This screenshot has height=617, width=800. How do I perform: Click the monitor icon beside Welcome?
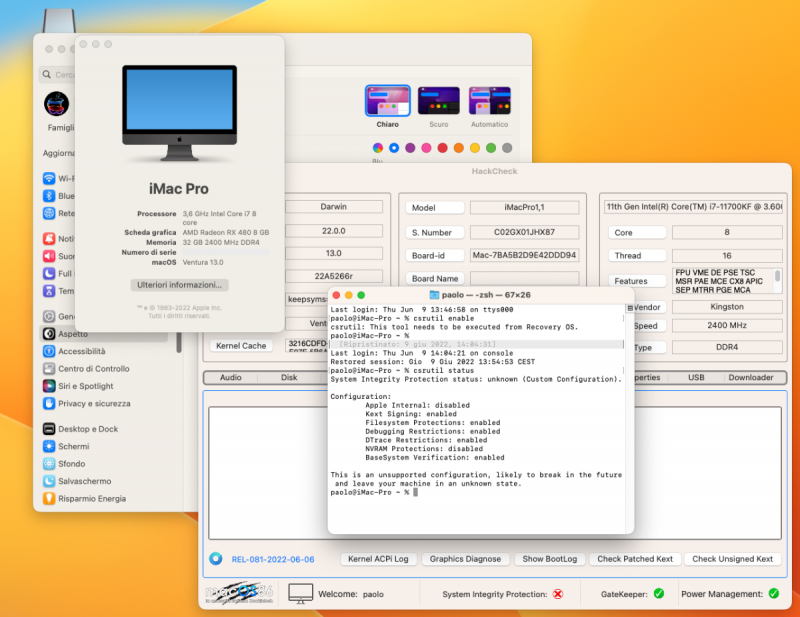[x=300, y=594]
